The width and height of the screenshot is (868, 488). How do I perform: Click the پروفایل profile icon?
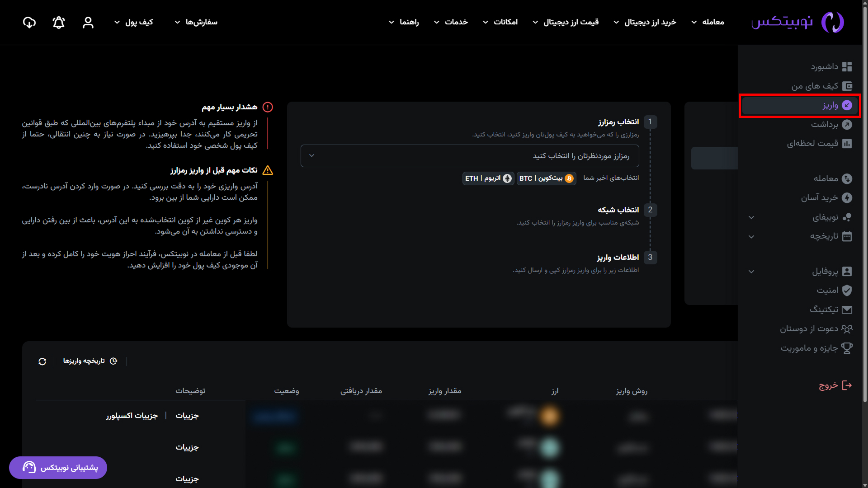(x=847, y=271)
